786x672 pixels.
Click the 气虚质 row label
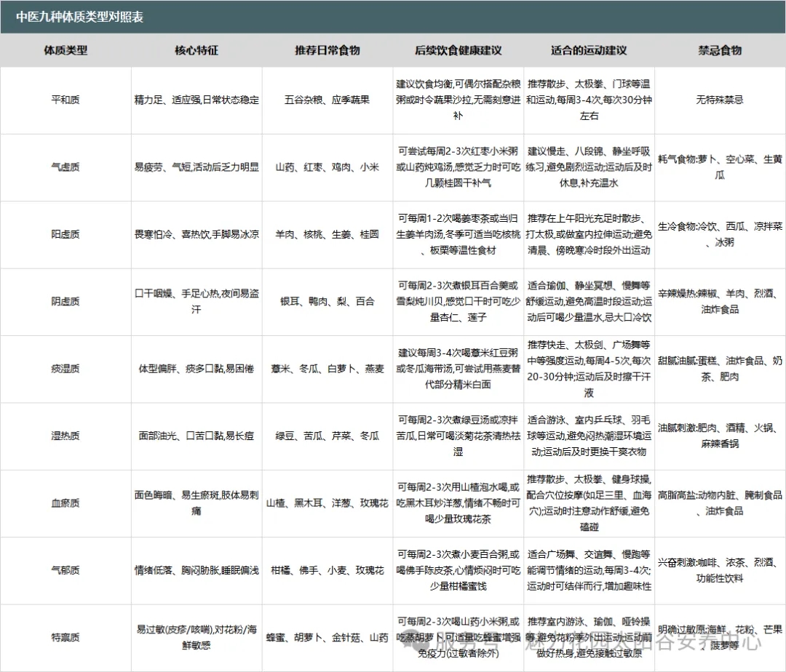(65, 167)
